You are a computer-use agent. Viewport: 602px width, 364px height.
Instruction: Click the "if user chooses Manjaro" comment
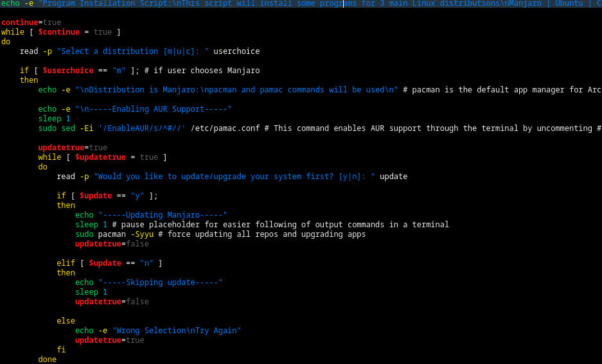(202, 71)
